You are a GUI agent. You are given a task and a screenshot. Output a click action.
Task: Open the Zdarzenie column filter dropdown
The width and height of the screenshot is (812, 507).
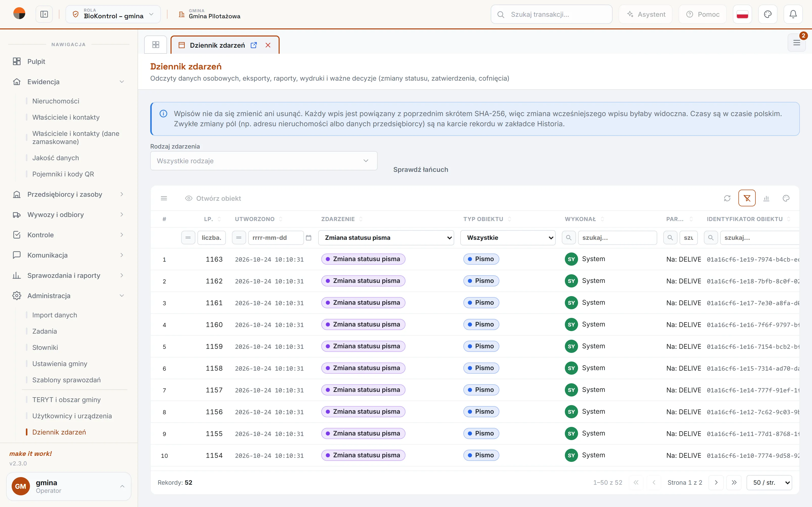pyautogui.click(x=386, y=238)
